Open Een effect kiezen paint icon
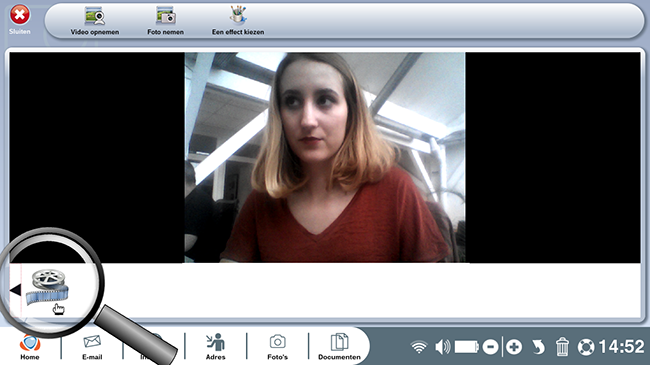 click(238, 15)
